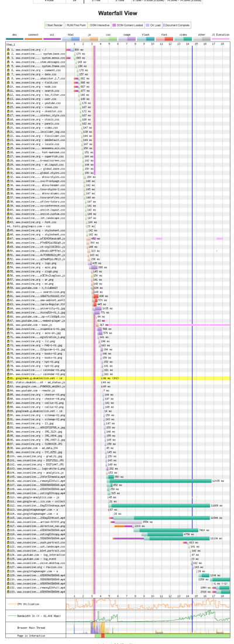
Task: Click the connect color swatch in legend
Action: point(33,39)
